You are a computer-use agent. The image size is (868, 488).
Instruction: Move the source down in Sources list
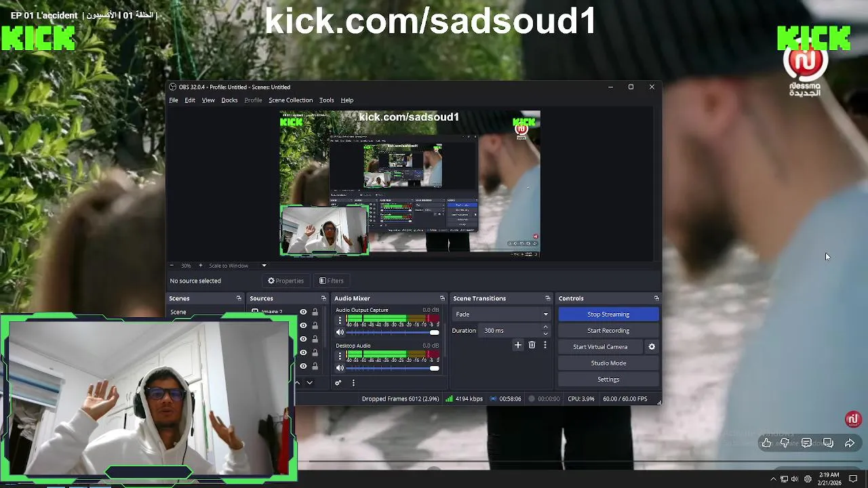click(309, 382)
